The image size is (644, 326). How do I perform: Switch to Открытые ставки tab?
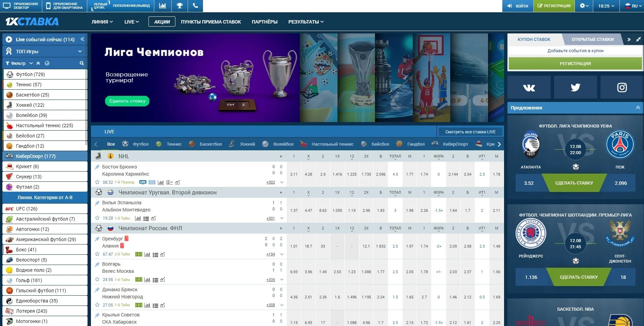pyautogui.click(x=592, y=39)
